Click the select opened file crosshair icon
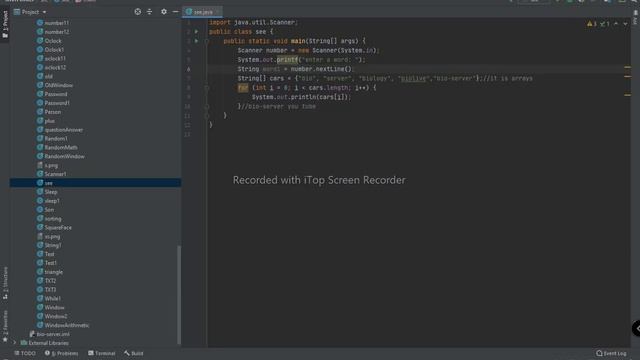This screenshot has width=640, height=360. click(x=138, y=12)
